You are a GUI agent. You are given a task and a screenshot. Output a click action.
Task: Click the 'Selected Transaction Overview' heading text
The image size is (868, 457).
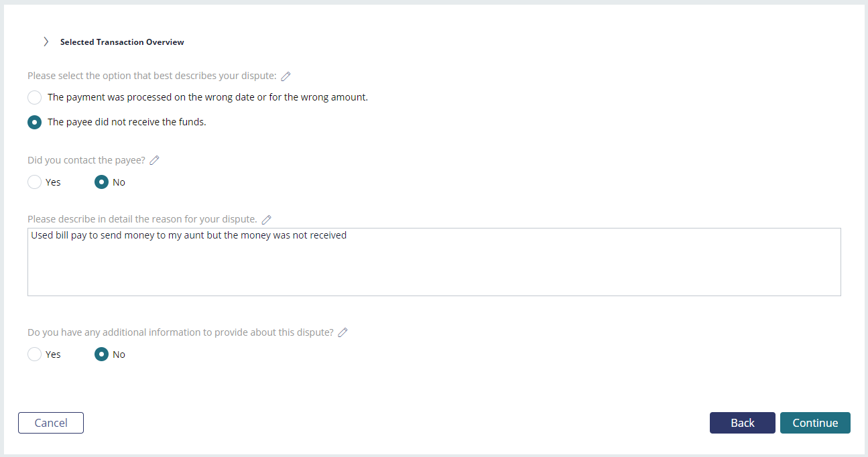[x=122, y=42]
